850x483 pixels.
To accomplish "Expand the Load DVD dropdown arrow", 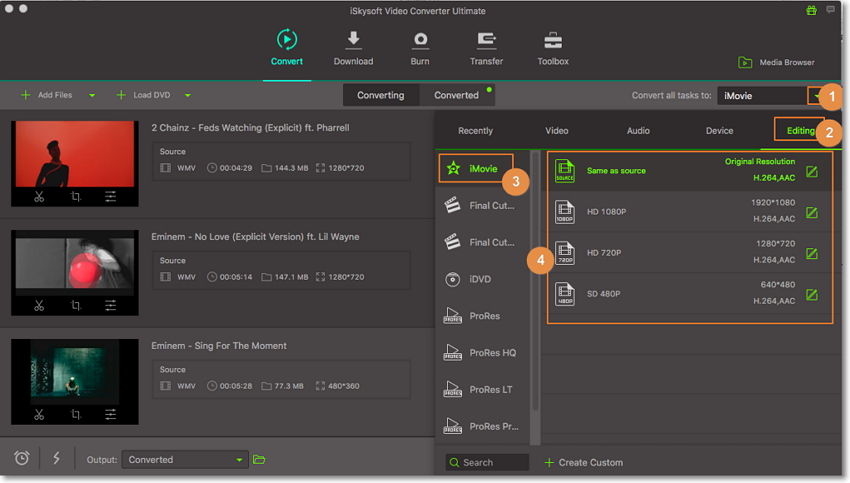I will coord(187,96).
